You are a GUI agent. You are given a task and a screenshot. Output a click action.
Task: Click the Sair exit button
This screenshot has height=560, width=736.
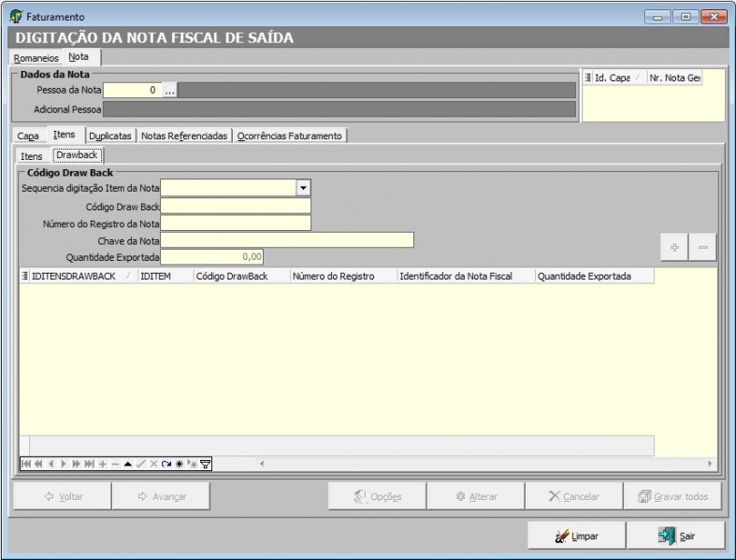tap(674, 536)
